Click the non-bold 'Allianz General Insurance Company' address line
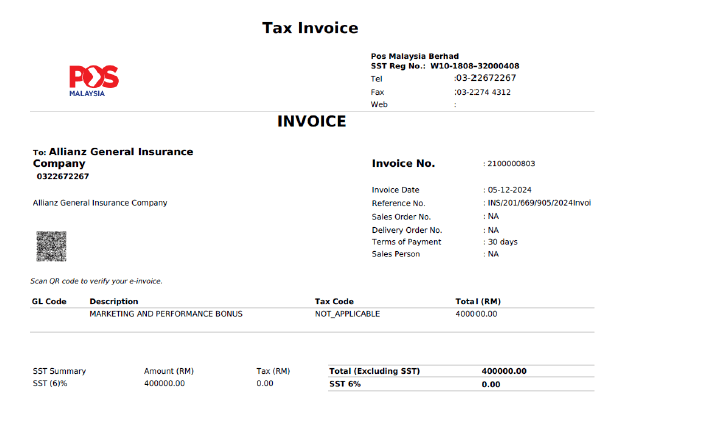 coord(100,203)
